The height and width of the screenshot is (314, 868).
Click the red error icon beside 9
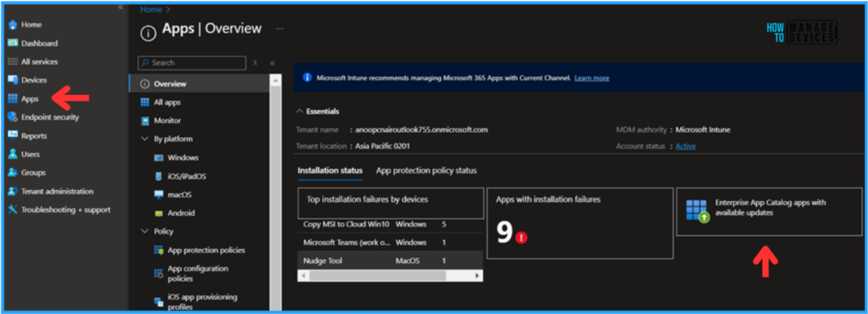coord(521,237)
